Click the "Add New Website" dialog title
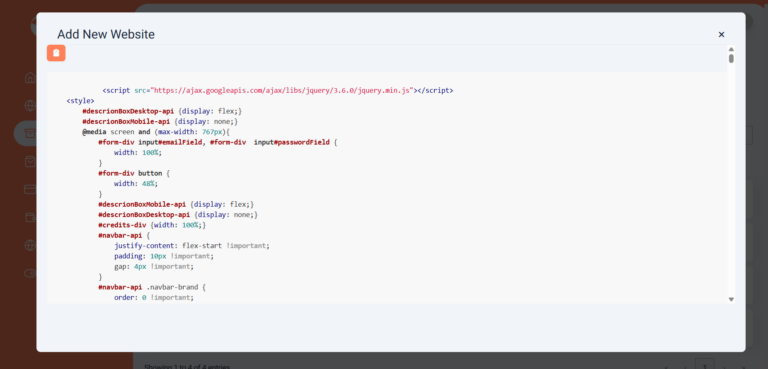This screenshot has width=768, height=369. click(x=106, y=34)
